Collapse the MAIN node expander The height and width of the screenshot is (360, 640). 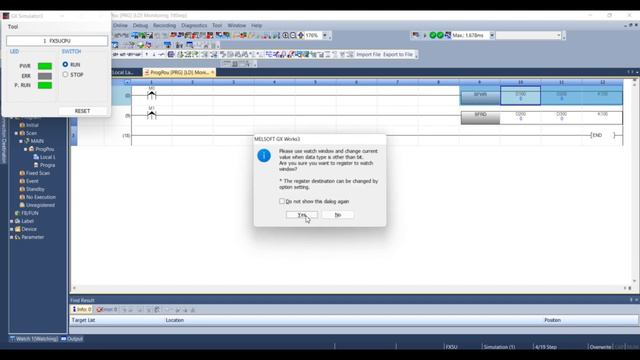[21, 141]
